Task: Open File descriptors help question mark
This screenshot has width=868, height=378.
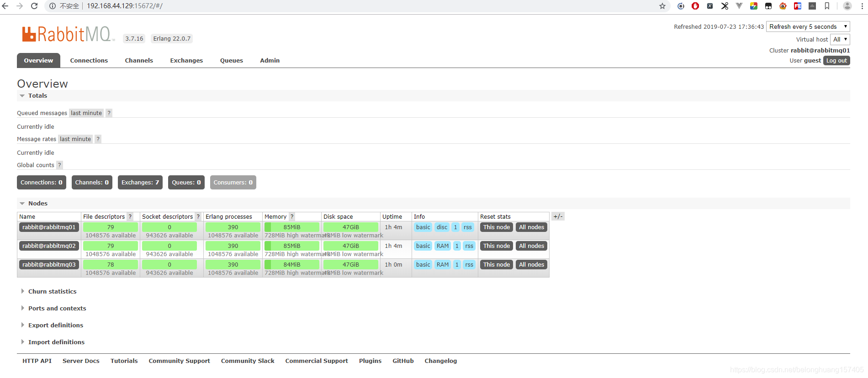Action: (130, 217)
